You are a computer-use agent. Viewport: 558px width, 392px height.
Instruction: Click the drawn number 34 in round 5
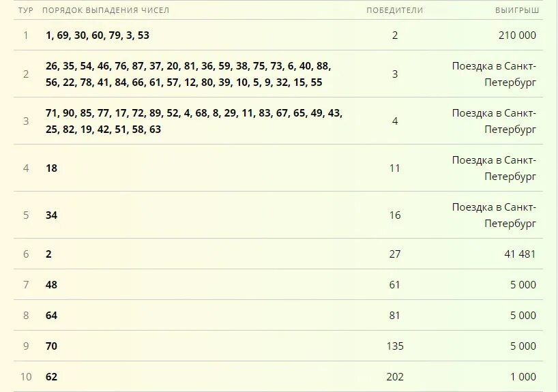pyautogui.click(x=51, y=215)
